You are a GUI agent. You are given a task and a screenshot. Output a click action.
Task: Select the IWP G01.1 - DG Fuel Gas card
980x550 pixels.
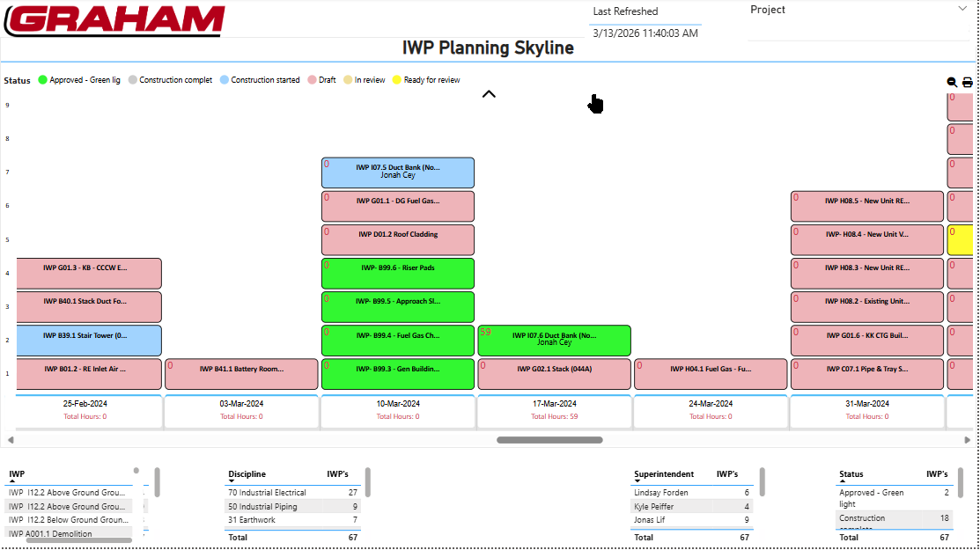[x=398, y=206]
